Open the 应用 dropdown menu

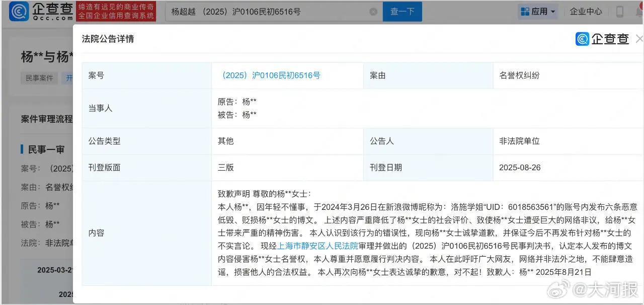tap(537, 12)
